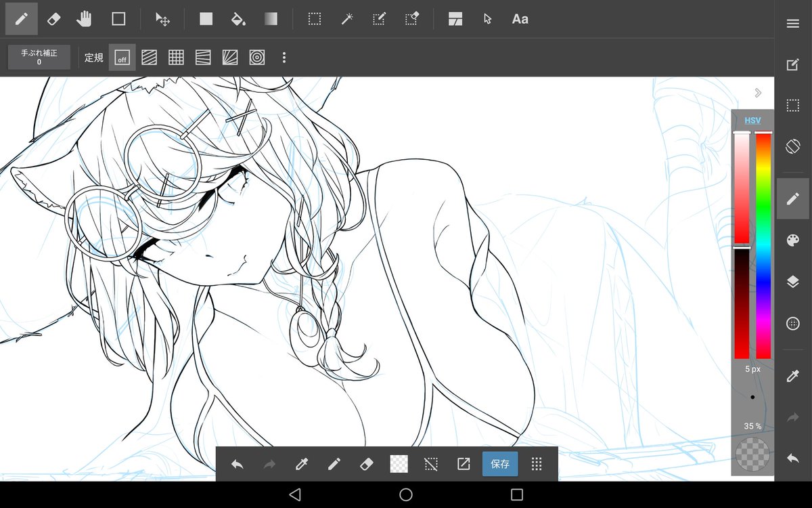
Task: Tap the Android back button
Action: 294,494
